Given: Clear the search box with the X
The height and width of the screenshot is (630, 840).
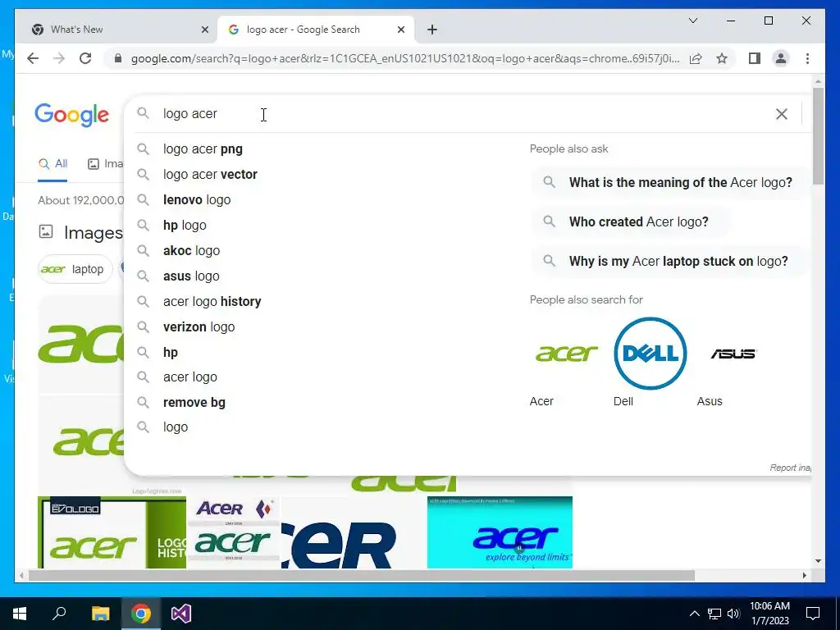Looking at the screenshot, I should point(782,113).
